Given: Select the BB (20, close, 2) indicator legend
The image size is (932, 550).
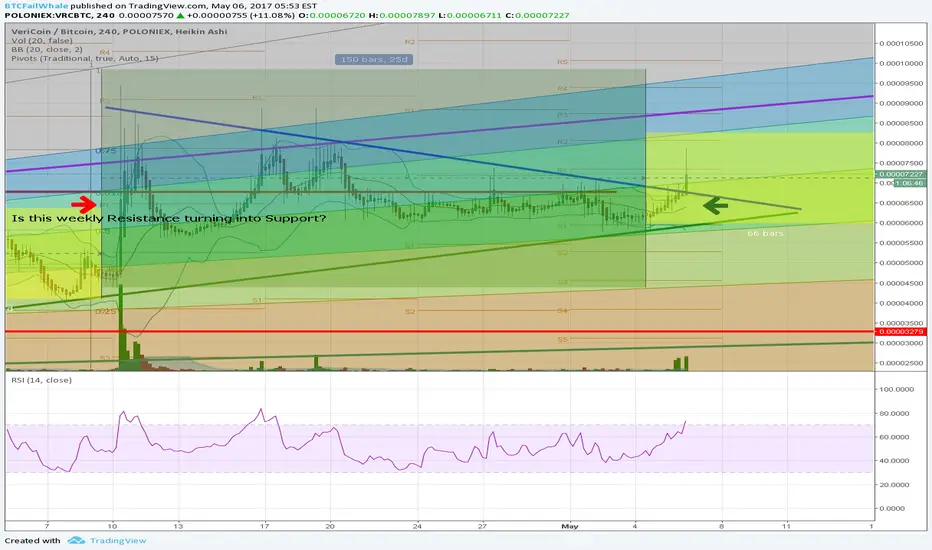Looking at the screenshot, I should (46, 49).
